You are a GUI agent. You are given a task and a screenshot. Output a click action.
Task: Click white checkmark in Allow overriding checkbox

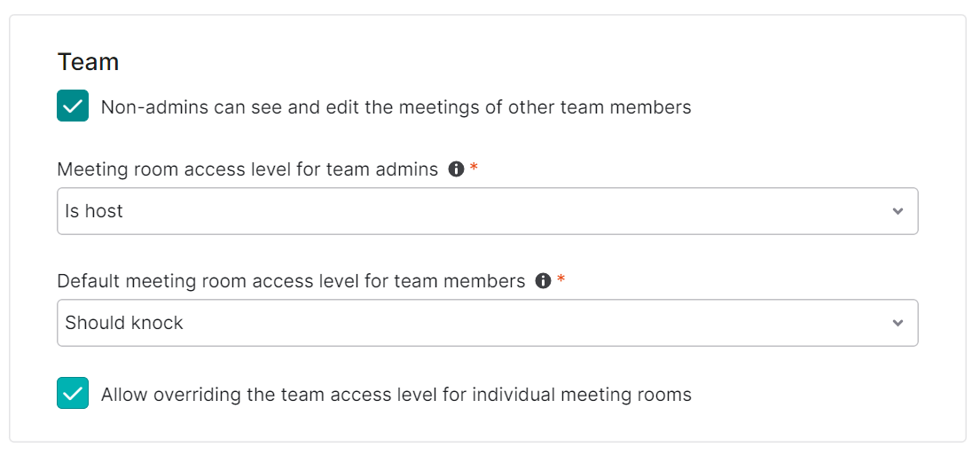[73, 393]
